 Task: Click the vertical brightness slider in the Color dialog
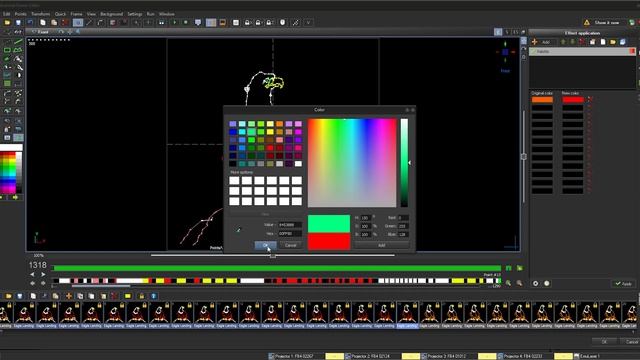(404, 163)
